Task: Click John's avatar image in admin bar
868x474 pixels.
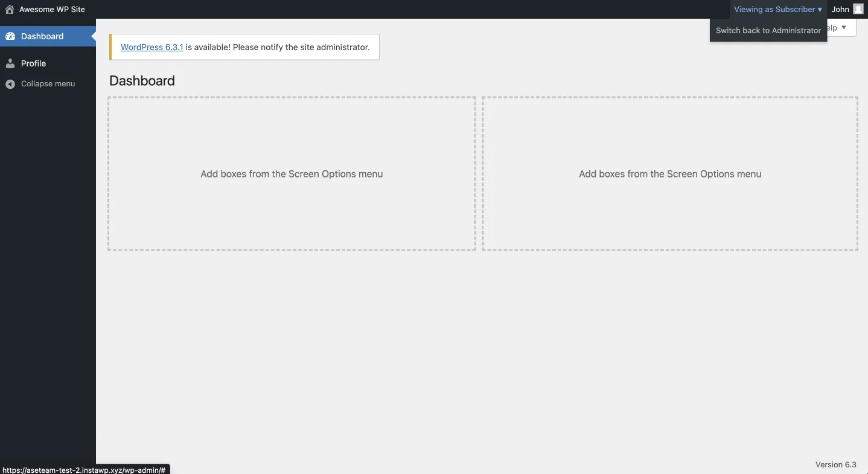Action: (858, 9)
